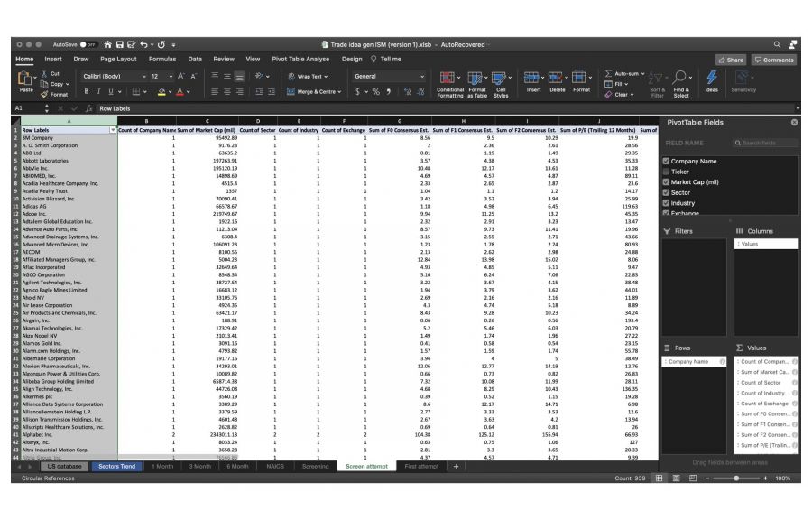The width and height of the screenshot is (812, 520).
Task: Click Format as Table icon
Action: (x=475, y=79)
